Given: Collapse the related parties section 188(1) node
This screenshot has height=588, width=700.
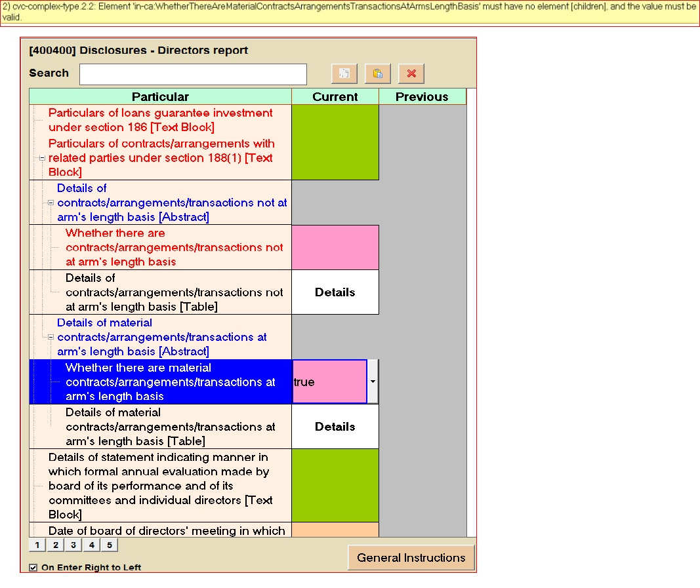Looking at the screenshot, I should click(x=42, y=158).
